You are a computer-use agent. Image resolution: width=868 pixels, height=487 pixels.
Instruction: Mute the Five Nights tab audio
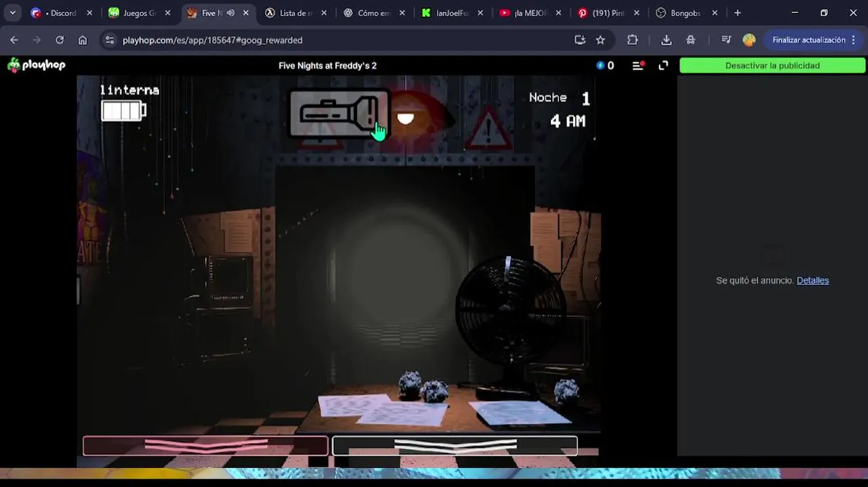pos(231,13)
